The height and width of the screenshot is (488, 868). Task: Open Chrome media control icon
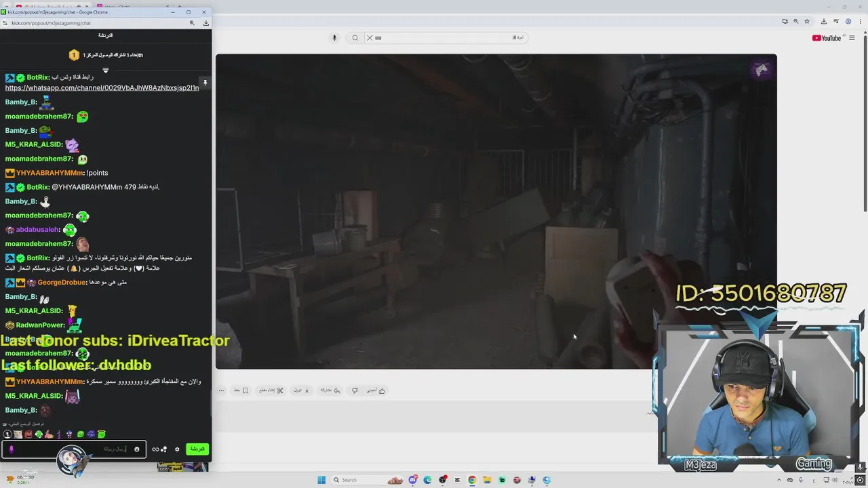[x=835, y=21]
